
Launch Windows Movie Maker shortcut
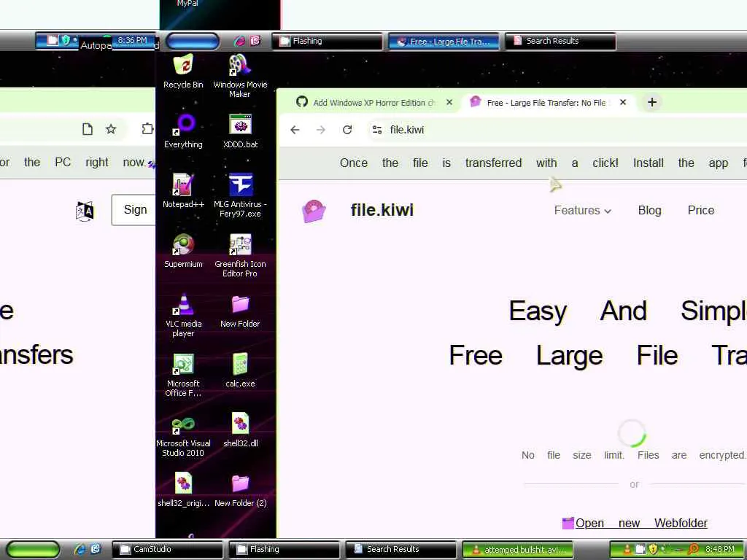(x=240, y=76)
